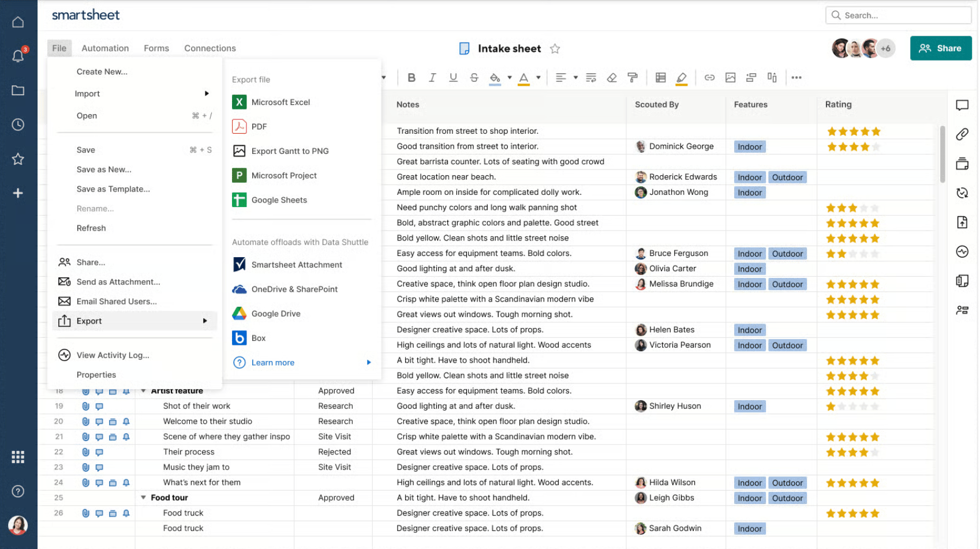Viewport: 980px width, 549px height.
Task: Choose Google Drive offload option
Action: tap(275, 314)
